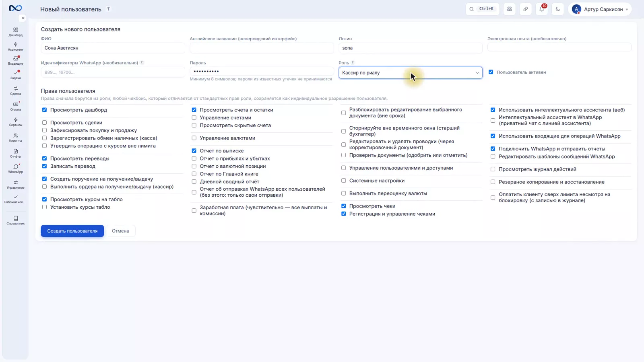Open the Входящие sidebar icon
This screenshot has width=644, height=362.
pos(15,60)
